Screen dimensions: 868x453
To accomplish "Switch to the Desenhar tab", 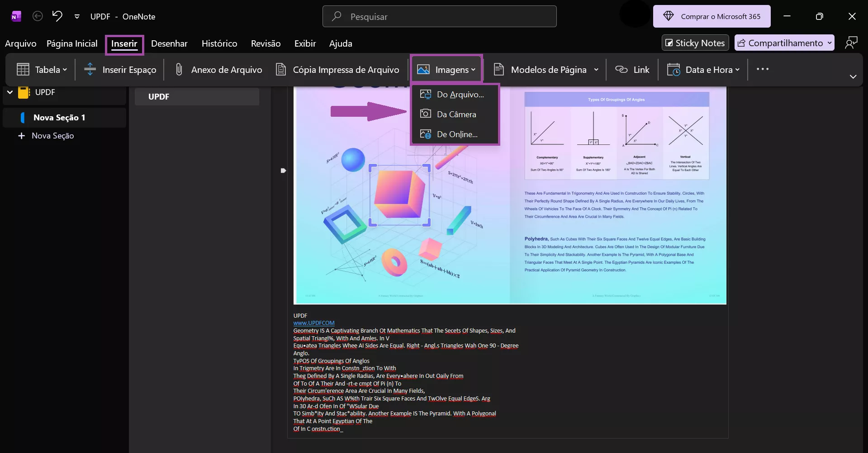I will coord(169,43).
